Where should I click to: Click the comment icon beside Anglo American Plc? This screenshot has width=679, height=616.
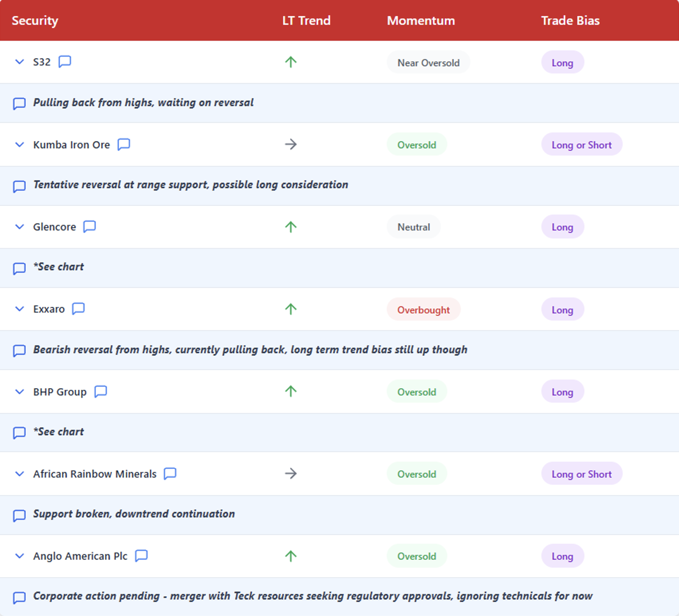(141, 556)
